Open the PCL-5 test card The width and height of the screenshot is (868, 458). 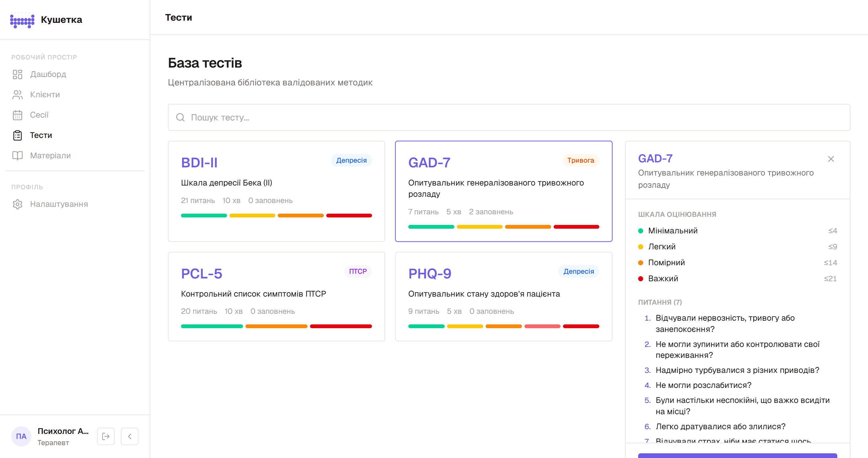276,297
